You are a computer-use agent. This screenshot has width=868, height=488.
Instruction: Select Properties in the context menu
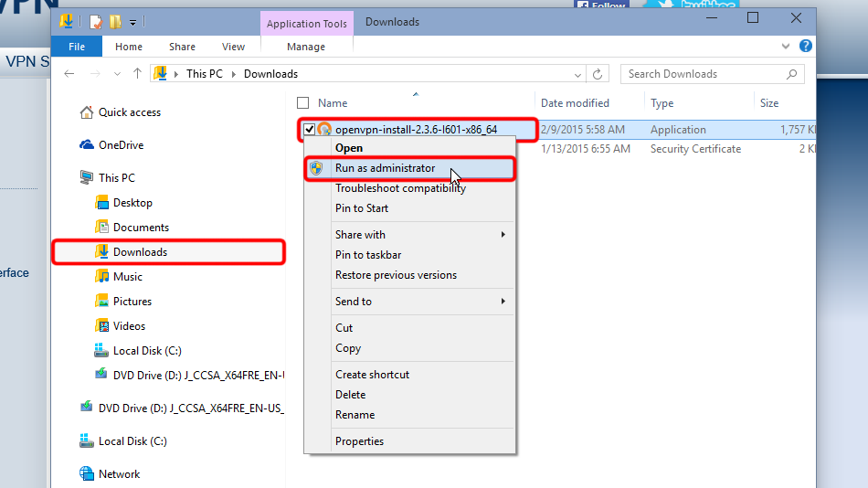tap(359, 441)
